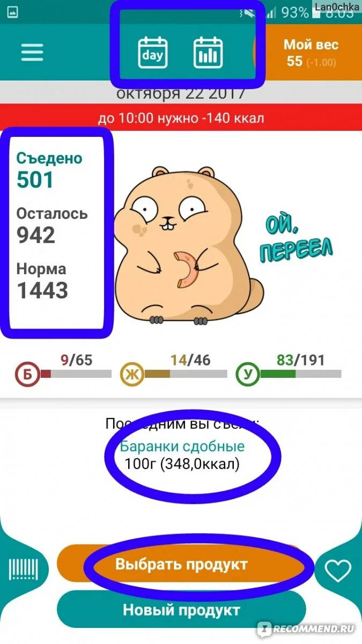Tap the red до 10:00 calorie banner
The height and width of the screenshot is (644, 362).
coord(181,118)
